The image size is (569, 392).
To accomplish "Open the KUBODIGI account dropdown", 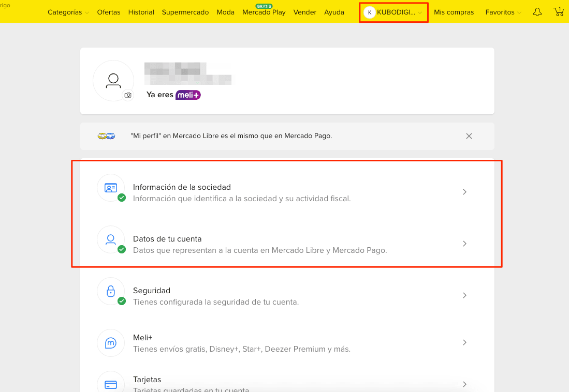I will point(393,12).
